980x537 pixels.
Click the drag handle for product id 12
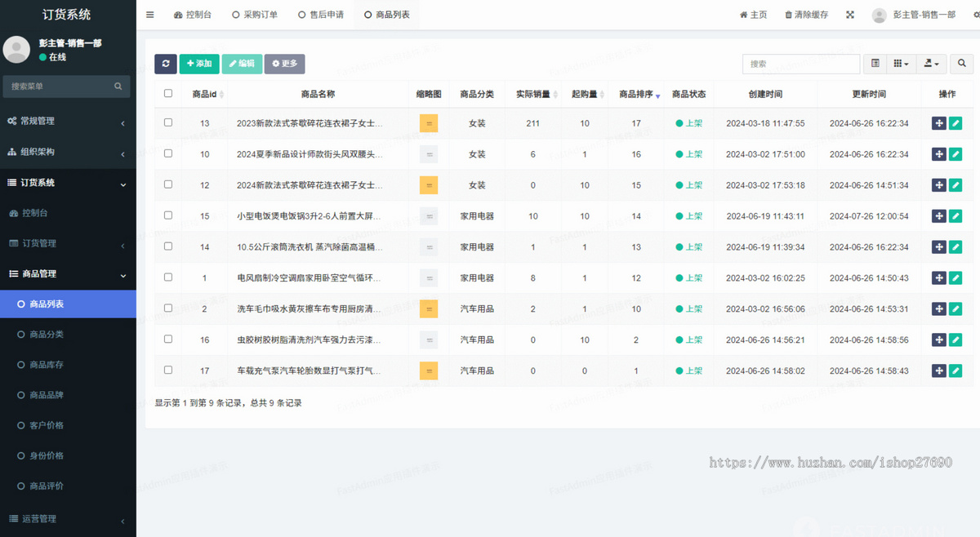coord(939,185)
